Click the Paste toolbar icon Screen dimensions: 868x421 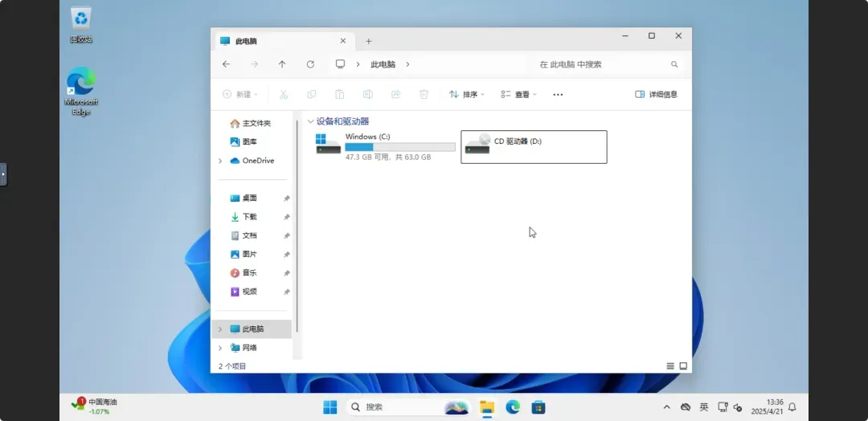[x=340, y=95]
